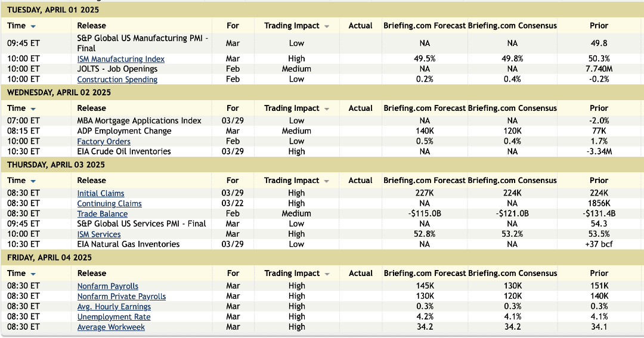The image size is (644, 338).
Task: Open the Avg. Hourly Earnings link
Action: [113, 306]
